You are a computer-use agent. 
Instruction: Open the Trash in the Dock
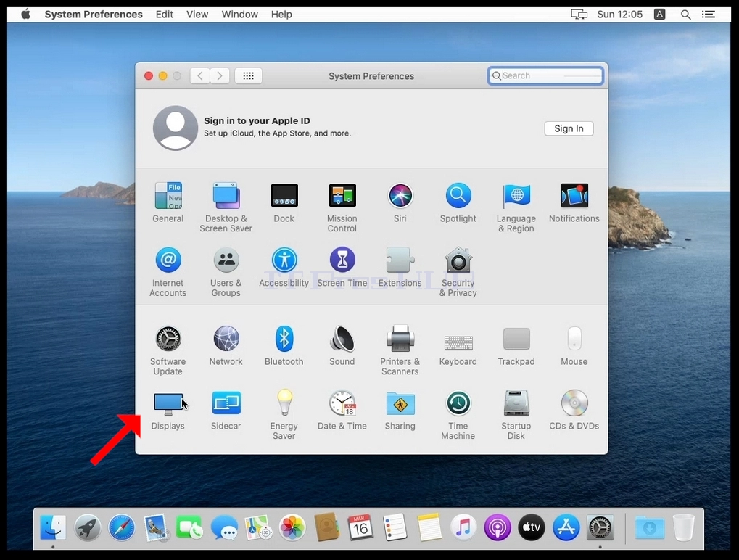[684, 527]
